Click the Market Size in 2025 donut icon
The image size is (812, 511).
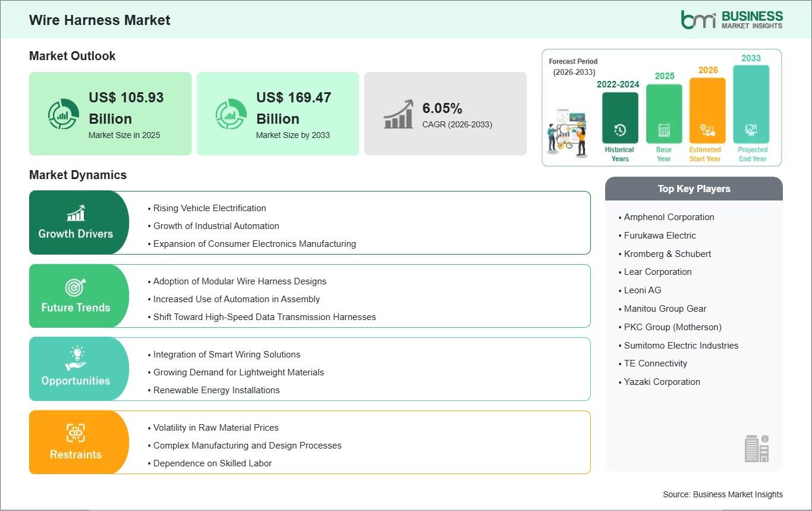pos(63,114)
